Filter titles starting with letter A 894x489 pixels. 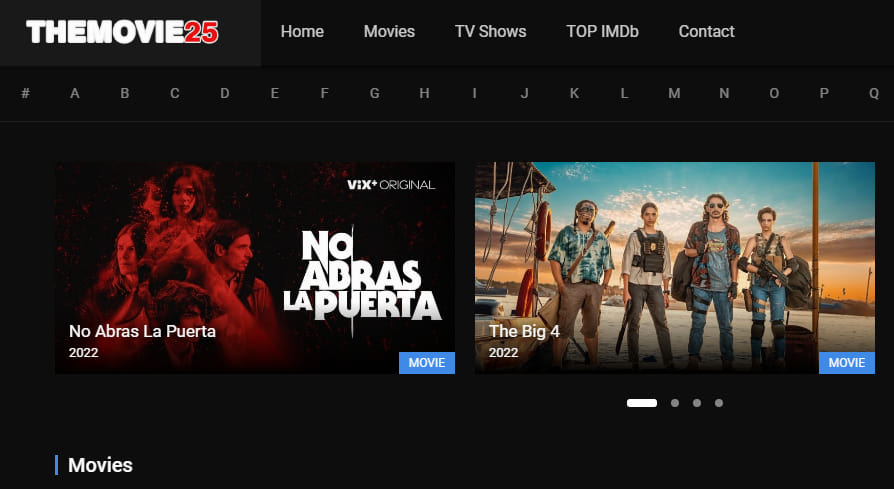(x=75, y=93)
